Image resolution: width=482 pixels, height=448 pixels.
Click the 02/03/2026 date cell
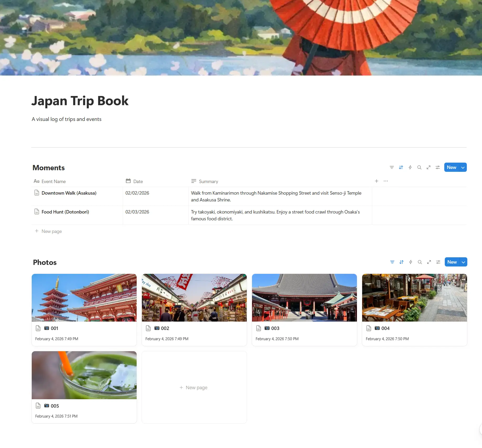(x=137, y=212)
